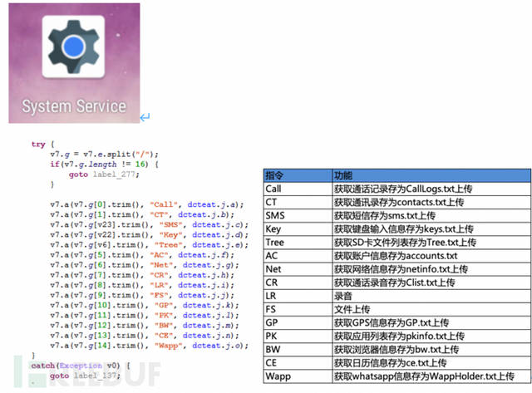The height and width of the screenshot is (393, 532).
Task: Click the code line with "Wapp" string
Action: (x=150, y=346)
